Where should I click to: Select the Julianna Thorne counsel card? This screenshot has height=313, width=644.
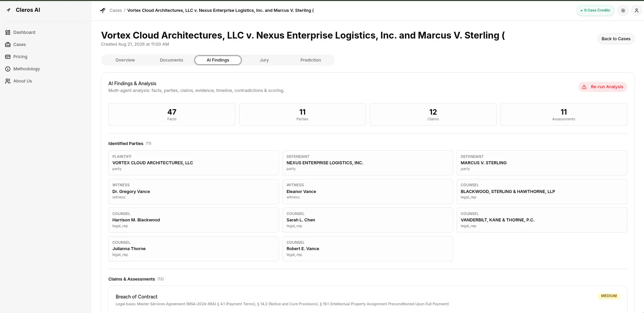tap(193, 249)
